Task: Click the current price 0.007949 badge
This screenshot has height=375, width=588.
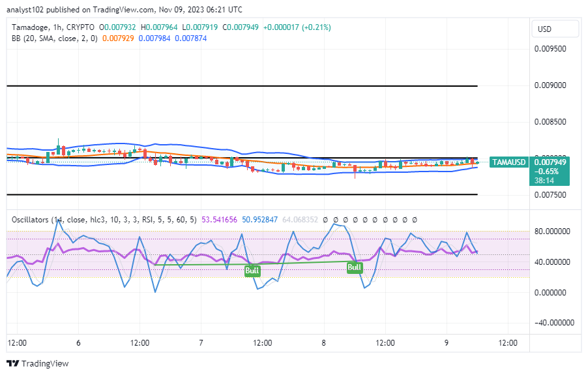Action: click(550, 162)
